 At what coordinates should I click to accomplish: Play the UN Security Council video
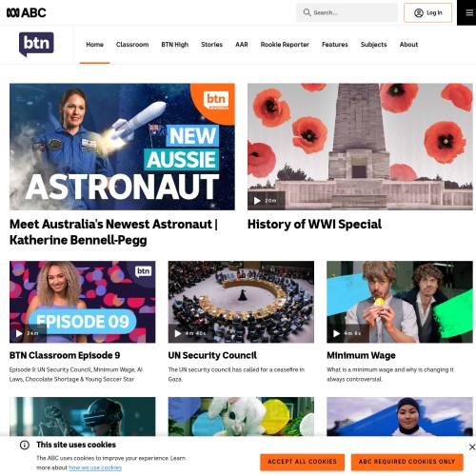click(178, 333)
